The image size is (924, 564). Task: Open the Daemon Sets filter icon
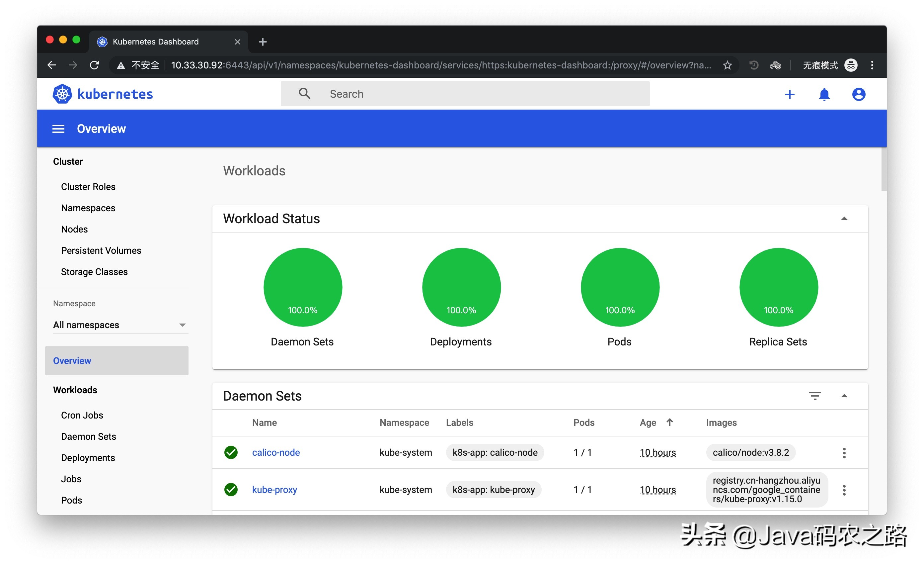(815, 396)
